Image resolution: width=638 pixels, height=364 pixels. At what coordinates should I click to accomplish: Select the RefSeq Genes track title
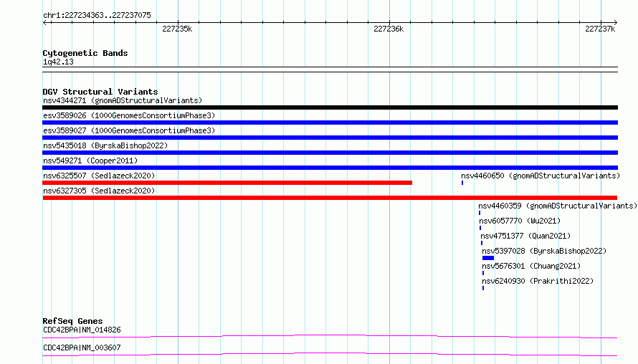[x=72, y=321]
